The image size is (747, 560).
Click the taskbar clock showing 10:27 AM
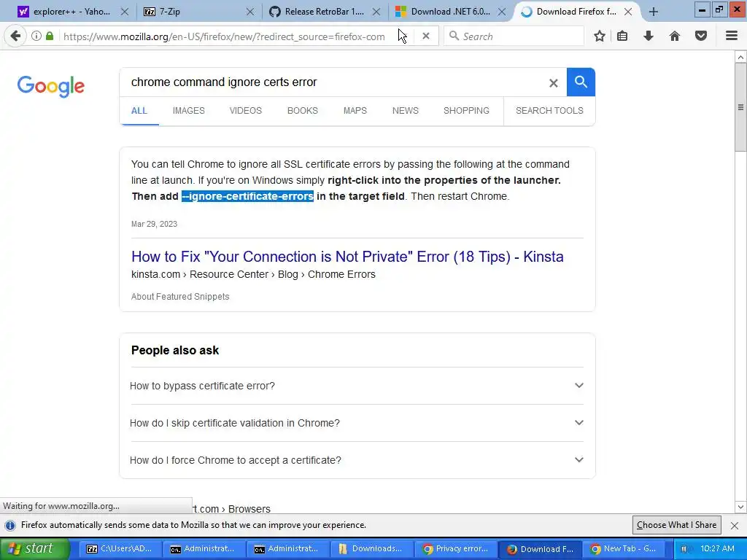click(717, 548)
